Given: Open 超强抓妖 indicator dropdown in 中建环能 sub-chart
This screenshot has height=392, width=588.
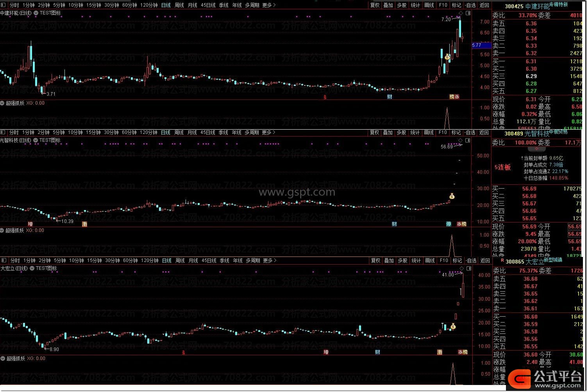Looking at the screenshot, I should (2, 103).
